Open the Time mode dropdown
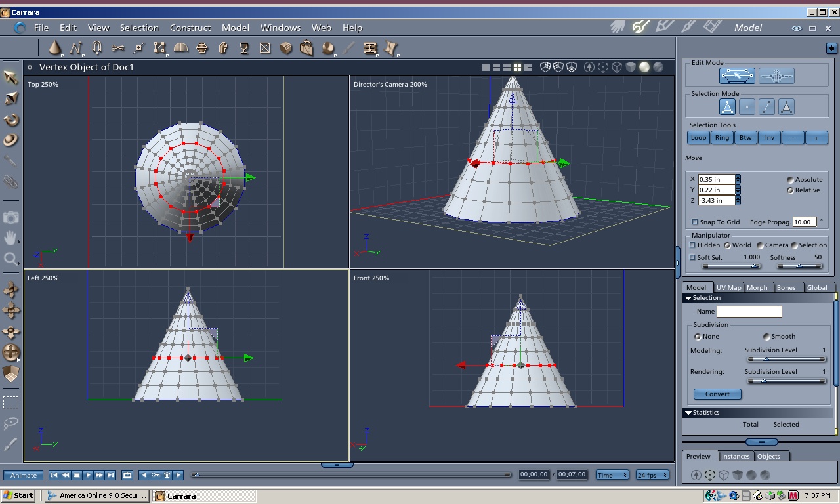This screenshot has width=840, height=504. pos(612,475)
